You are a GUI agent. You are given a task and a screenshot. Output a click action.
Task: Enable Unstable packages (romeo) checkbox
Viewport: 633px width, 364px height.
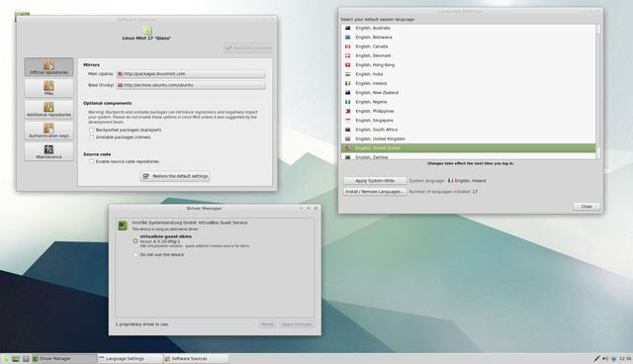click(x=92, y=137)
